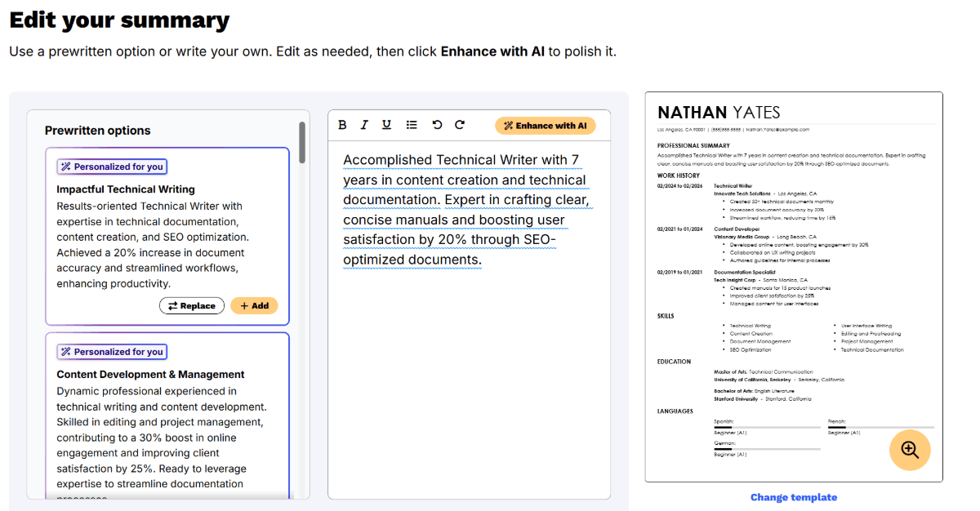The image size is (980, 511).
Task: Open Change template
Action: pyautogui.click(x=793, y=497)
